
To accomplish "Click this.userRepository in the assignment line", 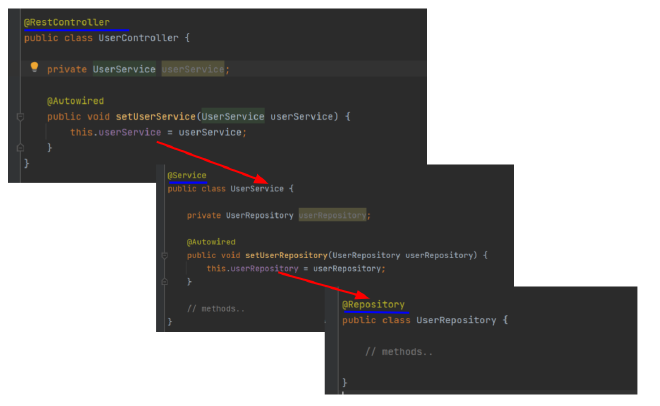I will coord(252,268).
